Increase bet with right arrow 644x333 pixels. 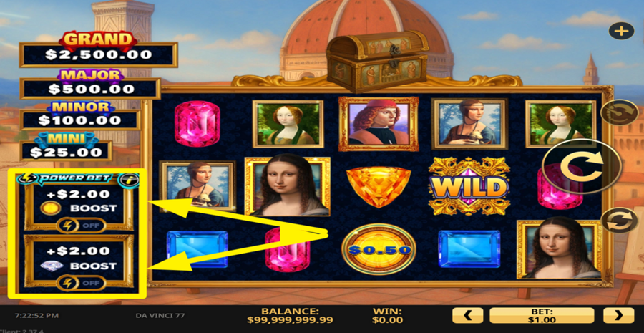618,316
